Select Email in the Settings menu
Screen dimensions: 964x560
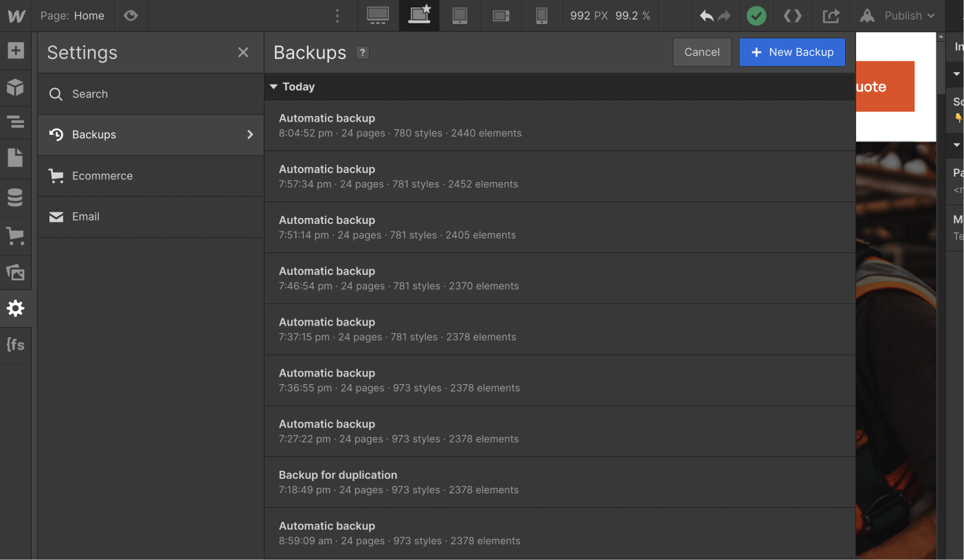tap(85, 216)
